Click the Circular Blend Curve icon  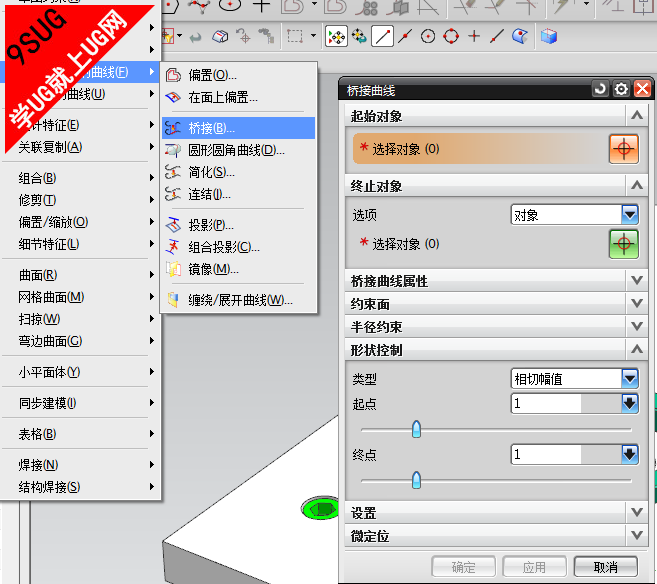(173, 150)
